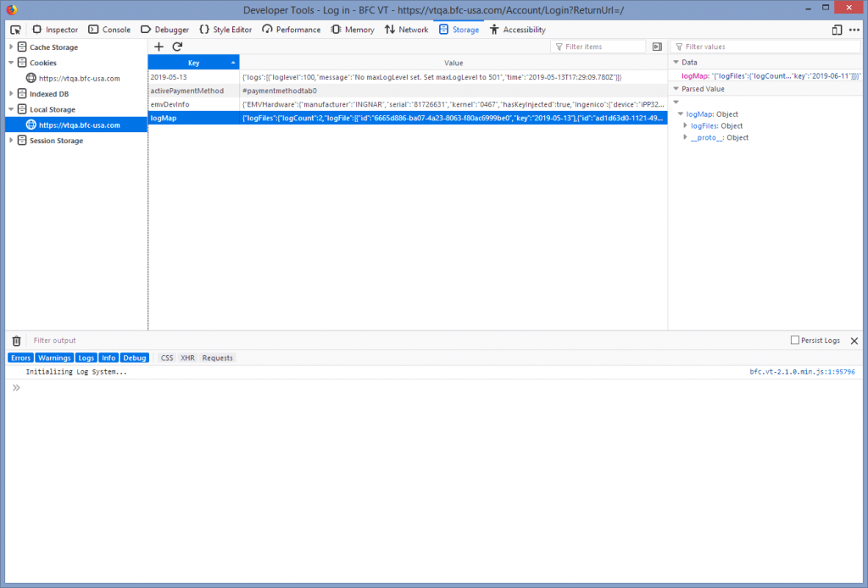The height and width of the screenshot is (588, 868).
Task: Click the globe icon under Cookies
Action: coord(31,78)
